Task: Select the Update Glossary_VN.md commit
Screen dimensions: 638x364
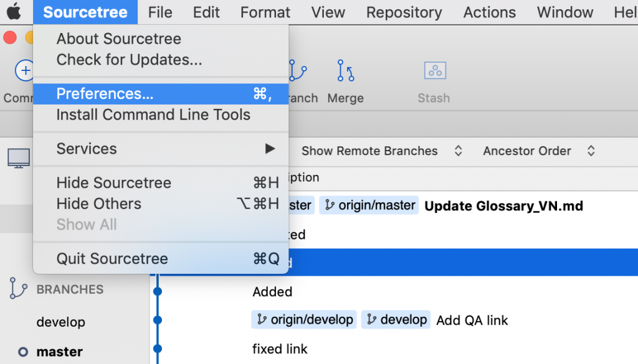Action: [503, 206]
